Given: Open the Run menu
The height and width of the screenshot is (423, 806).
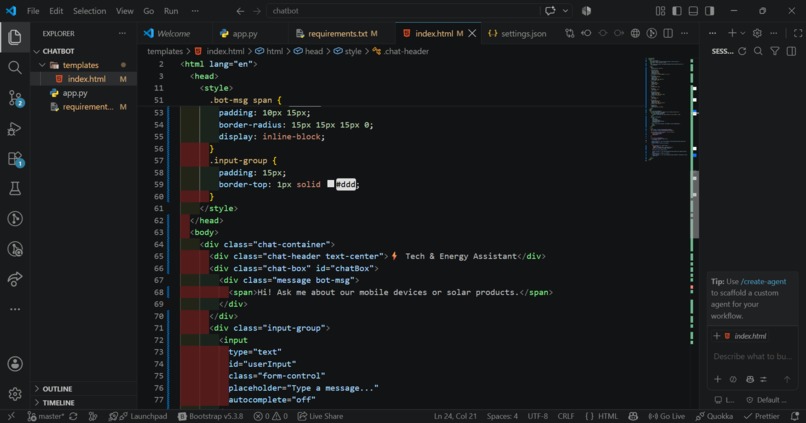Looking at the screenshot, I should (171, 11).
